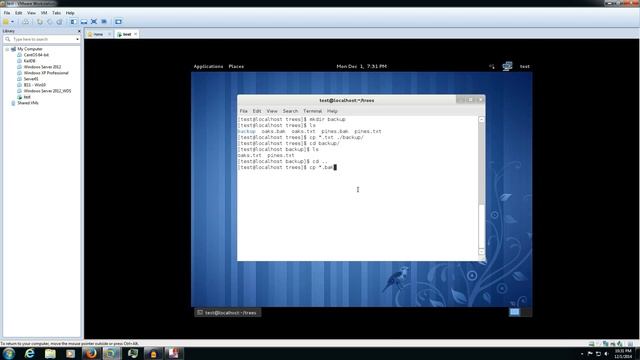This screenshot has height=360, width=640.
Task: Open VMware's Tabs menu
Action: [56, 13]
